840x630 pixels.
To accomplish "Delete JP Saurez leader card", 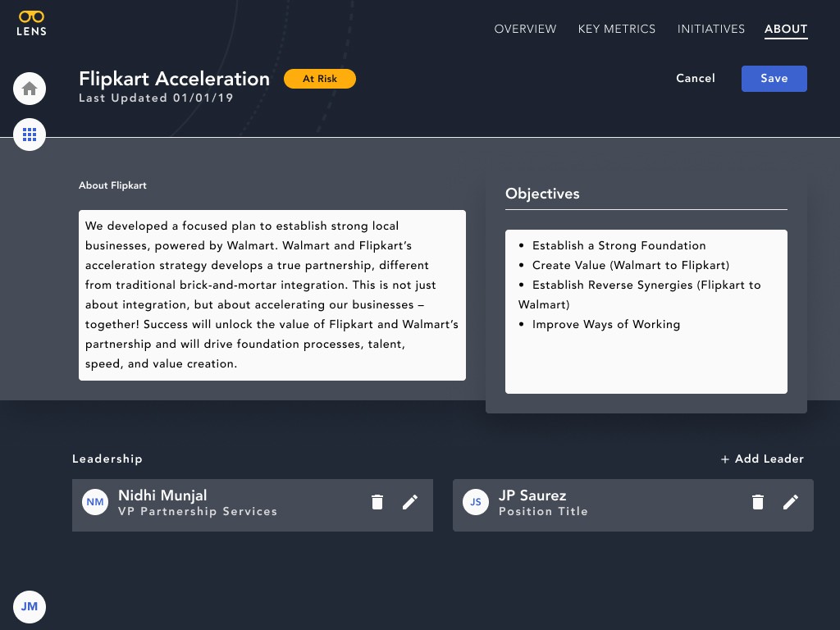I will (757, 502).
